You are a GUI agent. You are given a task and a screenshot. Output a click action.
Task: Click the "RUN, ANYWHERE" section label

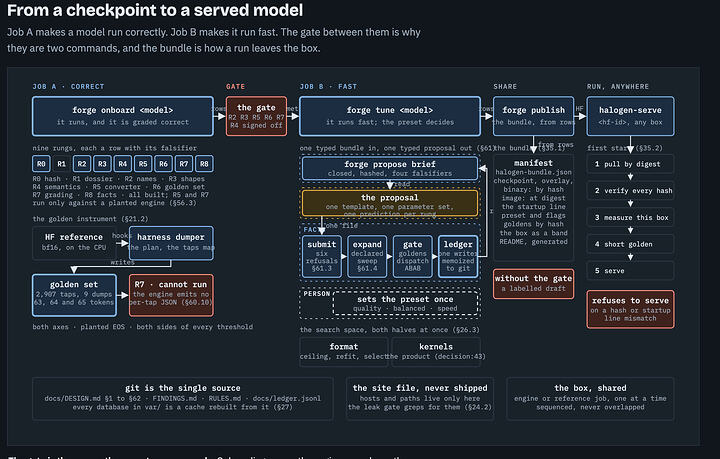click(618, 86)
